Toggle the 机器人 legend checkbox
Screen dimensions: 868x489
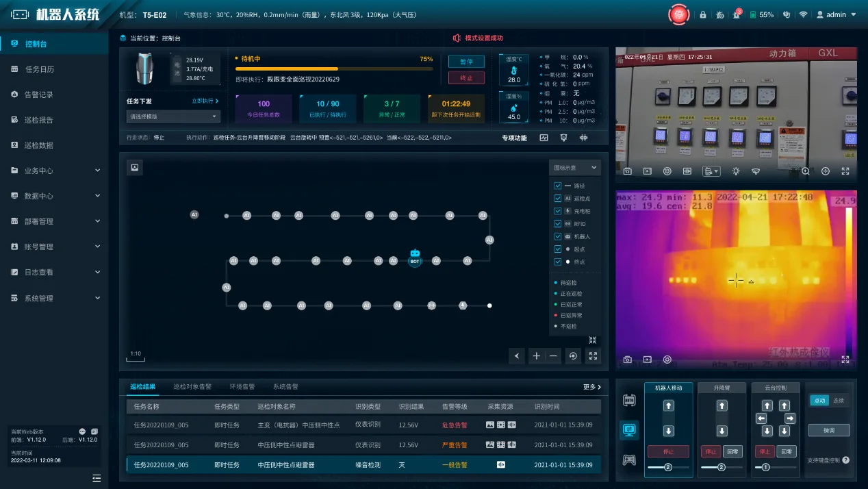(558, 236)
